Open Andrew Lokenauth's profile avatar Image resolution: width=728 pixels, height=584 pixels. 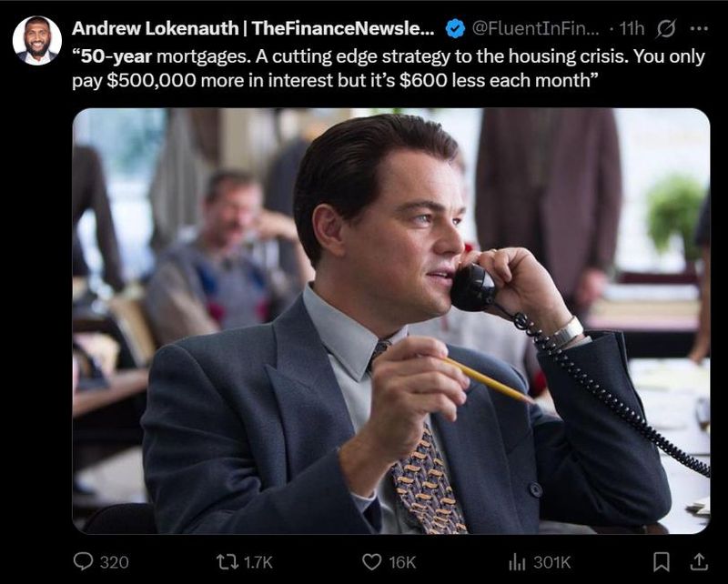coord(37,41)
